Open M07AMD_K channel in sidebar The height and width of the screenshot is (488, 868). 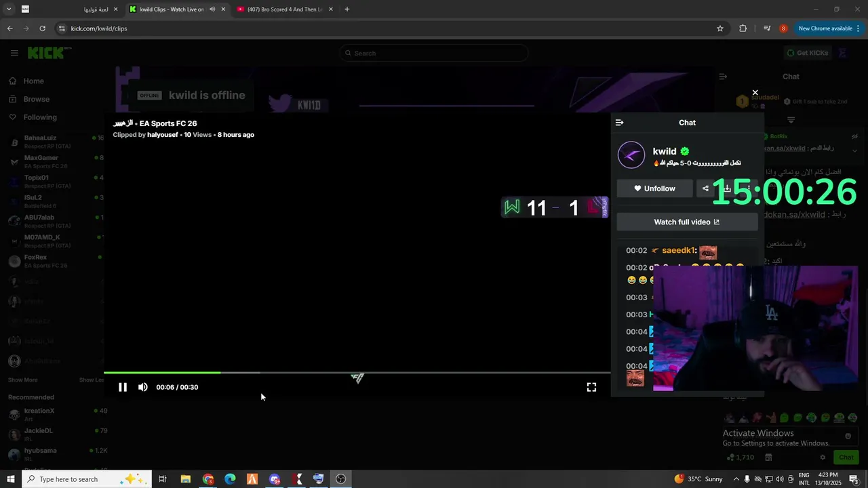click(x=54, y=241)
